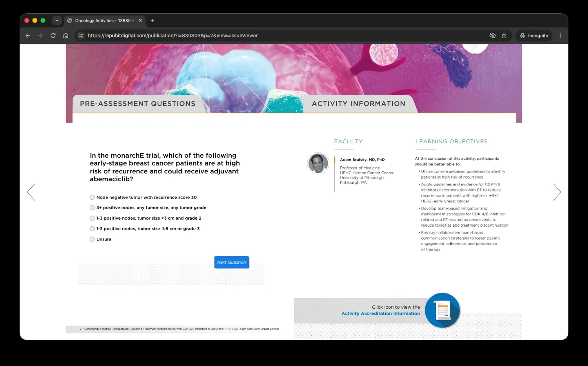Click the Faculty heading
The image size is (588, 366).
(348, 141)
